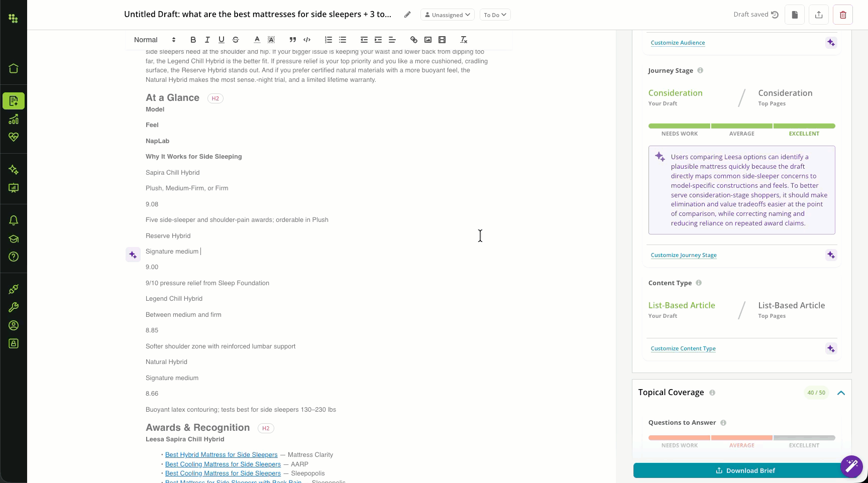The width and height of the screenshot is (868, 483).
Task: Click the Journey Stage score progress bar
Action: pos(741,126)
